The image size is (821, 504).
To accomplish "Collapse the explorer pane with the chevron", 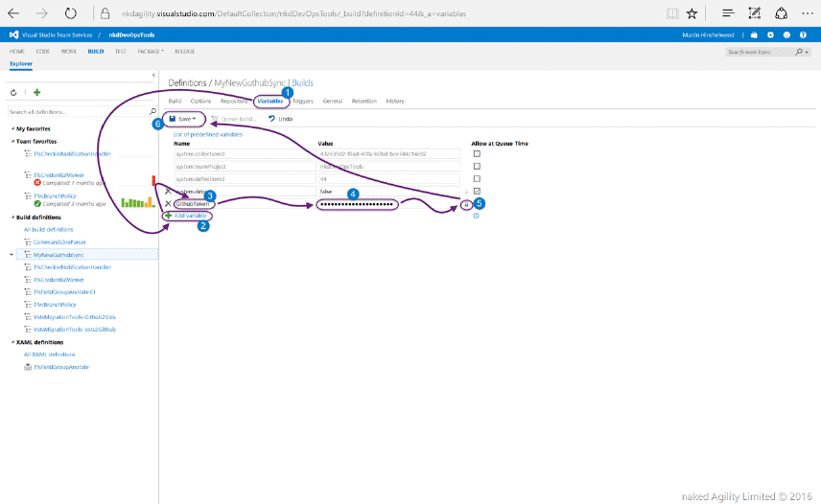I will [153, 76].
